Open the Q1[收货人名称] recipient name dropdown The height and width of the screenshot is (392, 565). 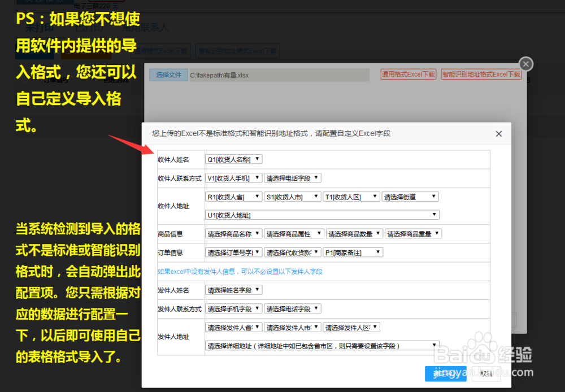pyautogui.click(x=233, y=159)
